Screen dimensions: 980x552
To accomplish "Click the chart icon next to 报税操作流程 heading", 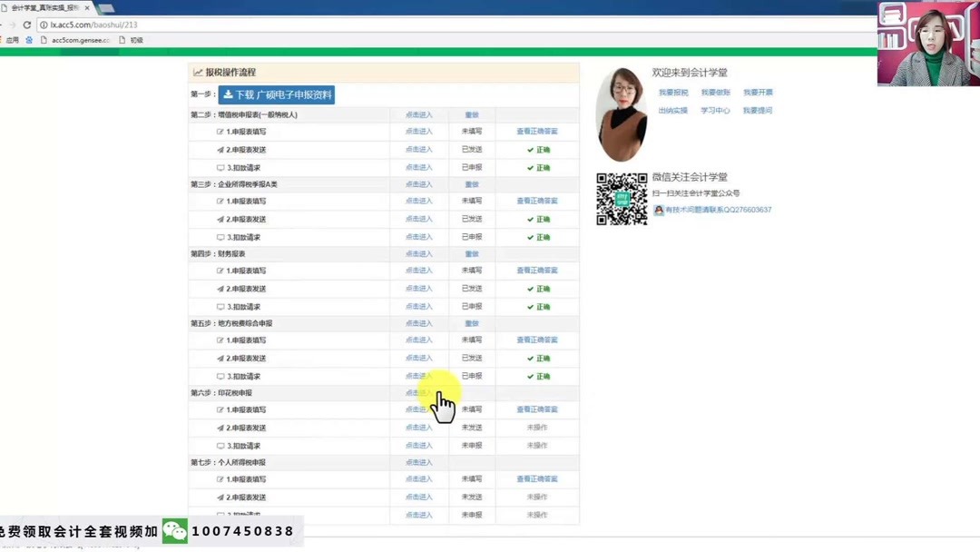I will pyautogui.click(x=198, y=73).
